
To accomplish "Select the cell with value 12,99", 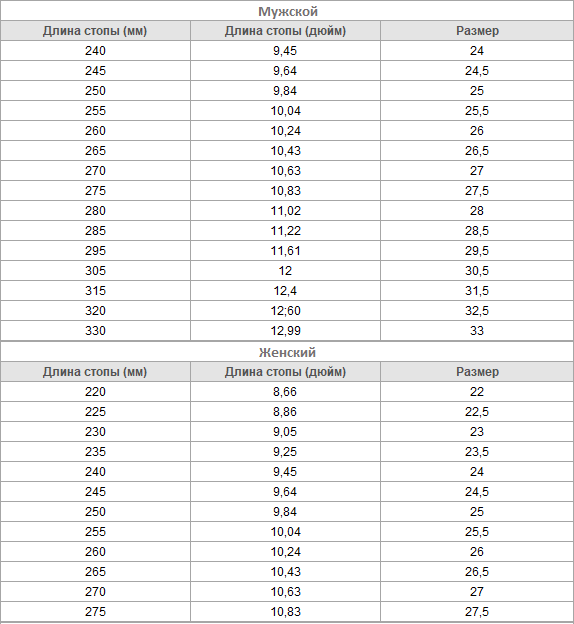I will point(285,331).
